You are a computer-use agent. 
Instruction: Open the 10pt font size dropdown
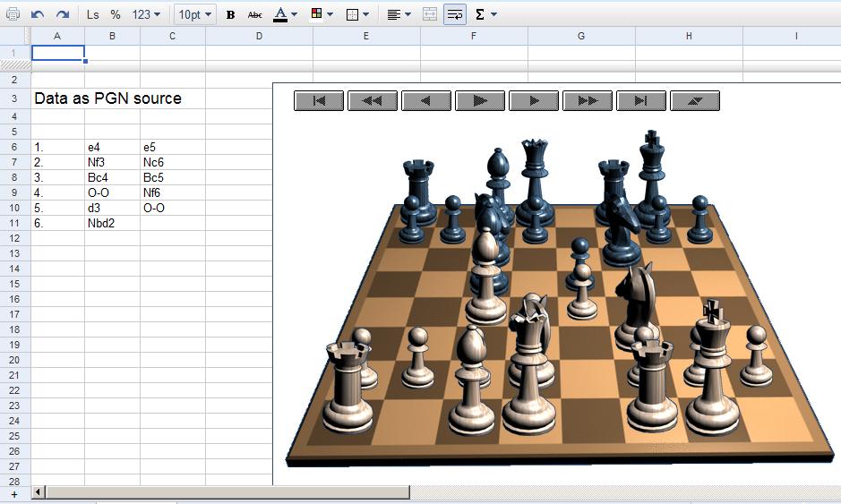[x=194, y=14]
